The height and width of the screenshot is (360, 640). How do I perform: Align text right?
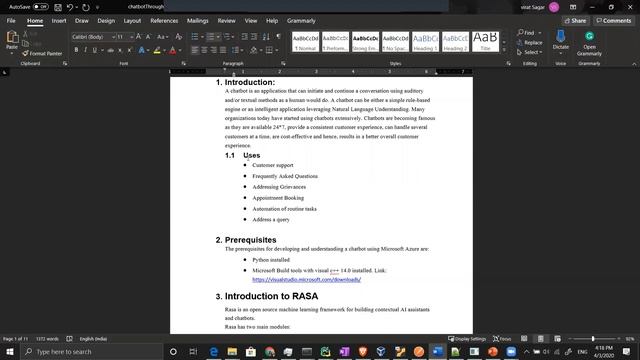(x=213, y=50)
